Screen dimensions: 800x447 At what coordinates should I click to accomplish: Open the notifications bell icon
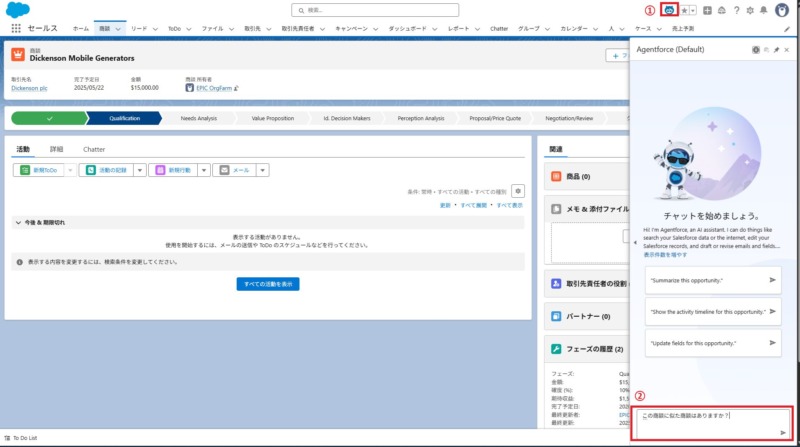[765, 10]
